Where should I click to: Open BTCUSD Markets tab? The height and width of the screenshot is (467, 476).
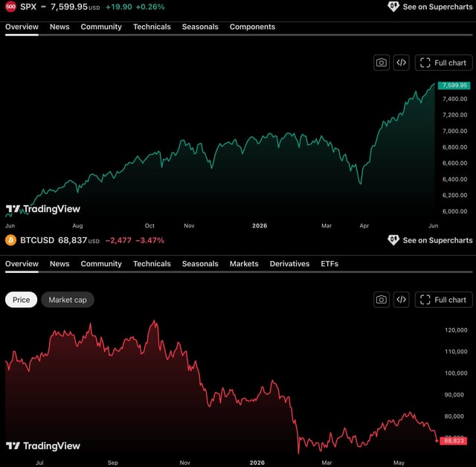pos(244,264)
